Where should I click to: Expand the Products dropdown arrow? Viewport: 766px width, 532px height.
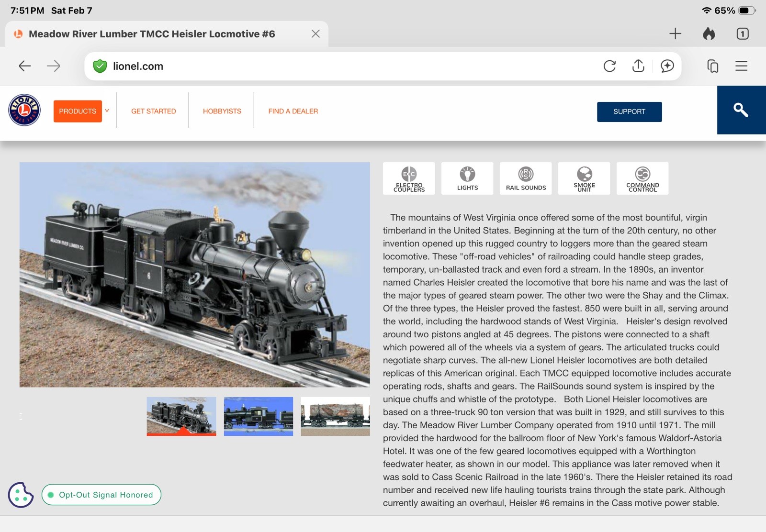[x=107, y=111]
